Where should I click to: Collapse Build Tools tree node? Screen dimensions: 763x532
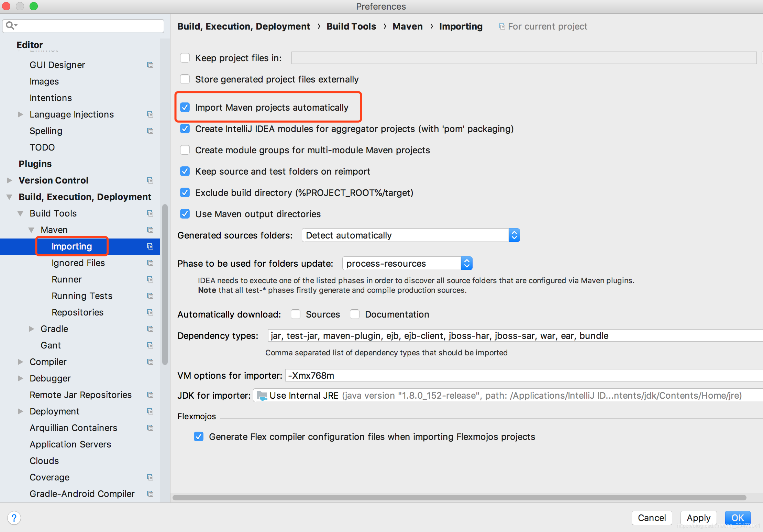click(20, 213)
